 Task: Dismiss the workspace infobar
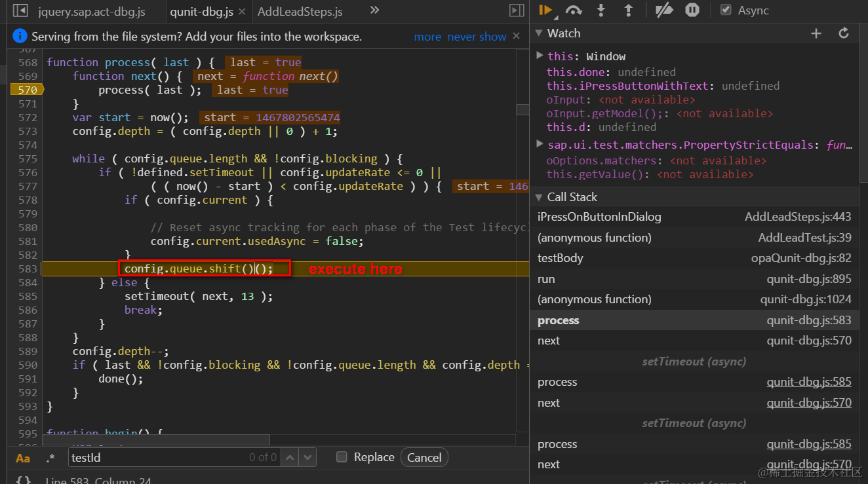pos(517,36)
